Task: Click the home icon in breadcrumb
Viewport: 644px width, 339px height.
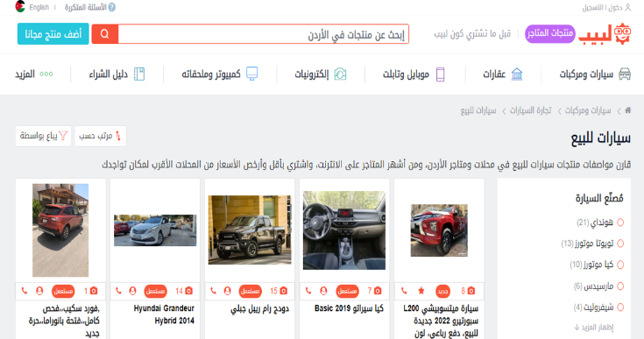Action: [x=627, y=110]
